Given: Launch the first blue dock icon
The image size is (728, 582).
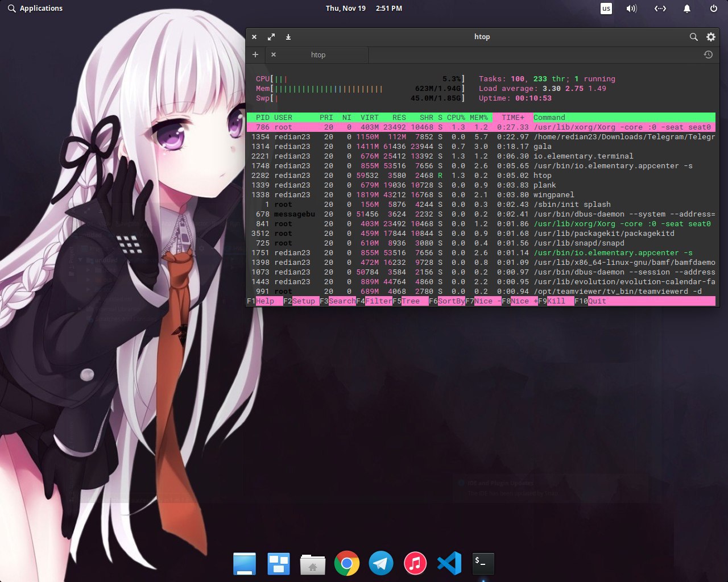Looking at the screenshot, I should click(245, 564).
